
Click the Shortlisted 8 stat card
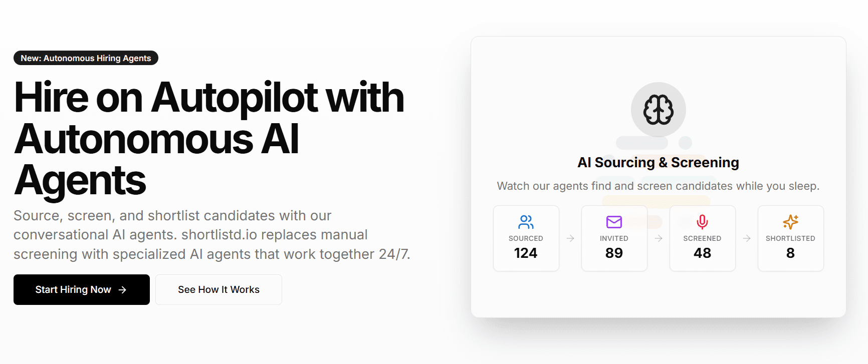[790, 238]
